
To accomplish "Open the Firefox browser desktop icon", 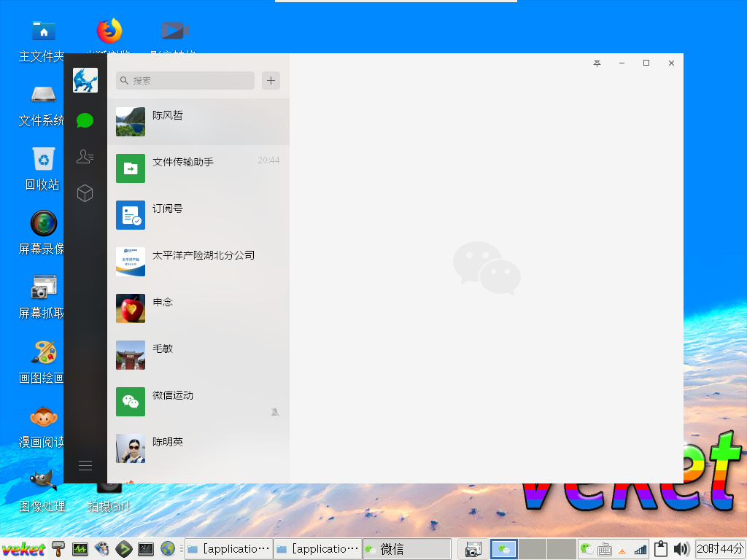I will [x=109, y=31].
